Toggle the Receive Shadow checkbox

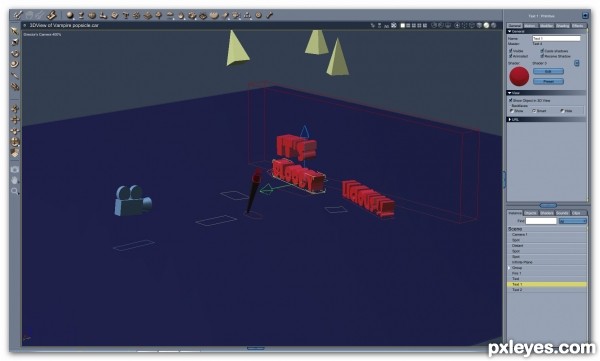tap(542, 56)
